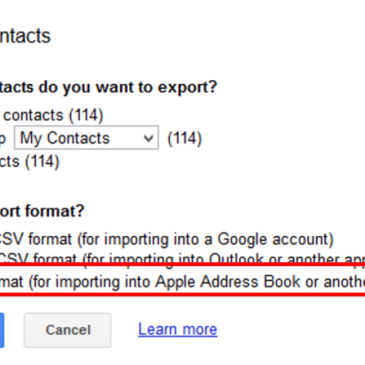
Task: Click the export format question heading
Action: coord(42,211)
